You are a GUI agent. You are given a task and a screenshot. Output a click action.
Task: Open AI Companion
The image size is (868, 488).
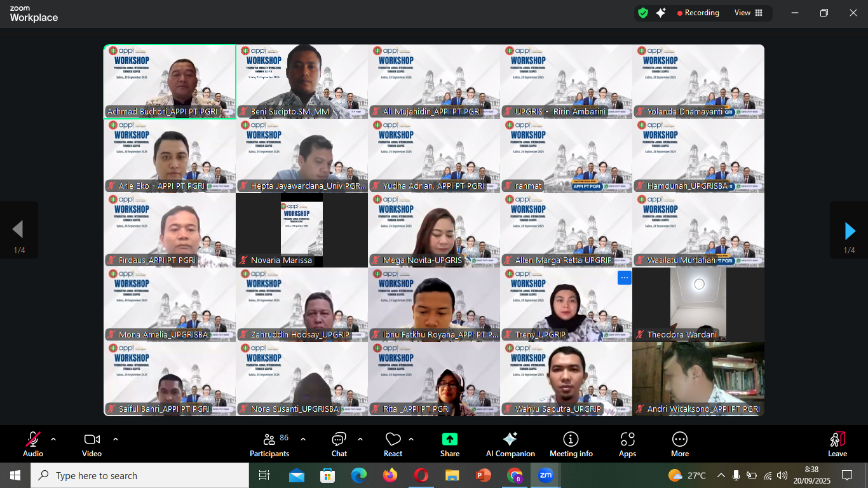[510, 444]
